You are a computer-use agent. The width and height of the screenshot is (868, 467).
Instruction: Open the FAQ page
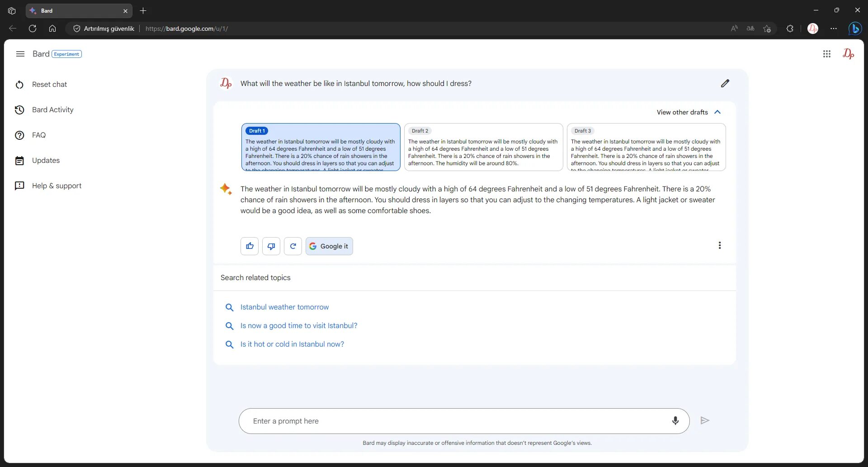click(x=30, y=135)
